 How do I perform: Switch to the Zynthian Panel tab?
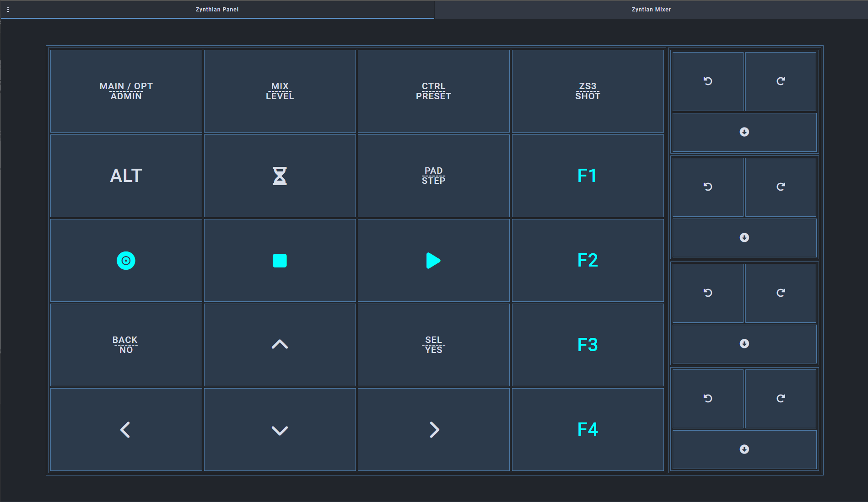pyautogui.click(x=217, y=9)
